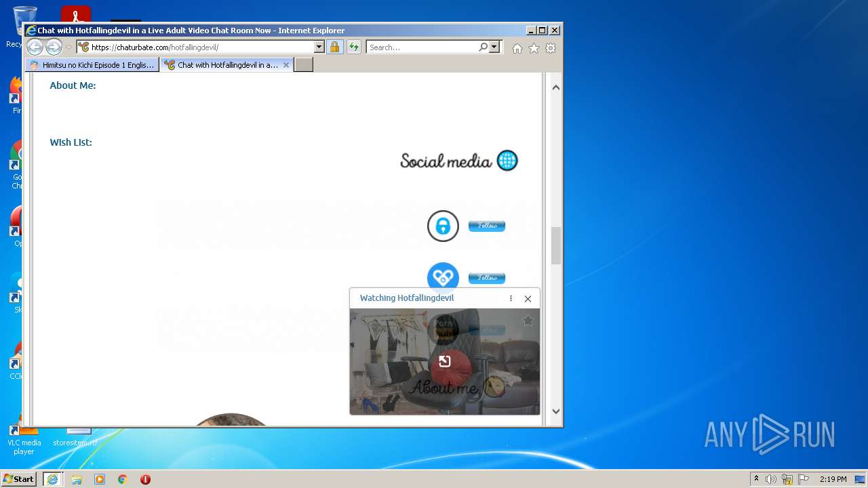868x488 pixels.
Task: Expand the address bar autocomplete dropdown
Action: (319, 47)
